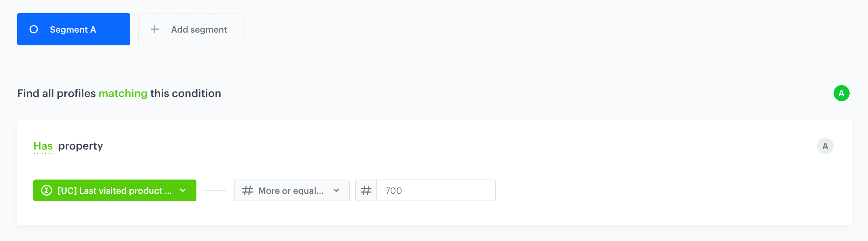Click the sigma icon on the green selector
The image size is (868, 241).
(46, 190)
